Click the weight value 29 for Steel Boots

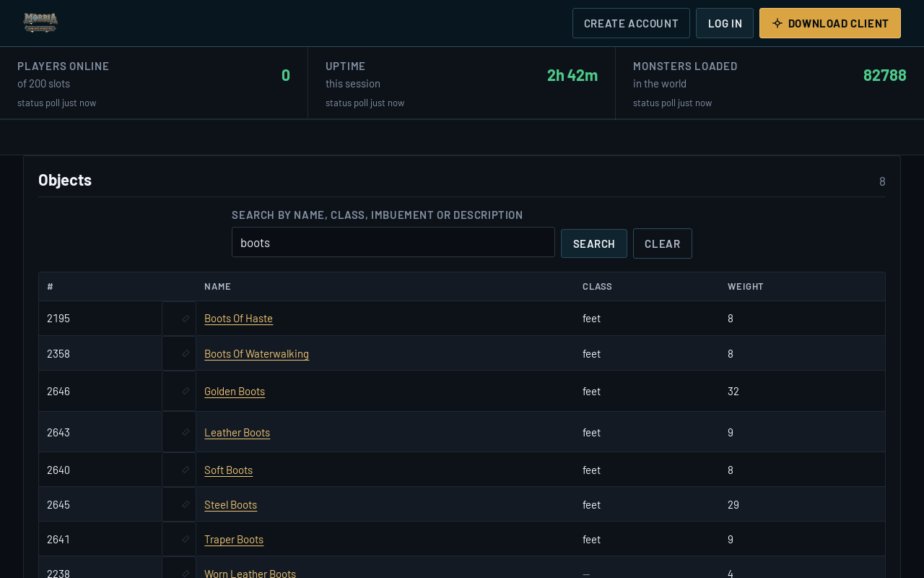tap(733, 504)
